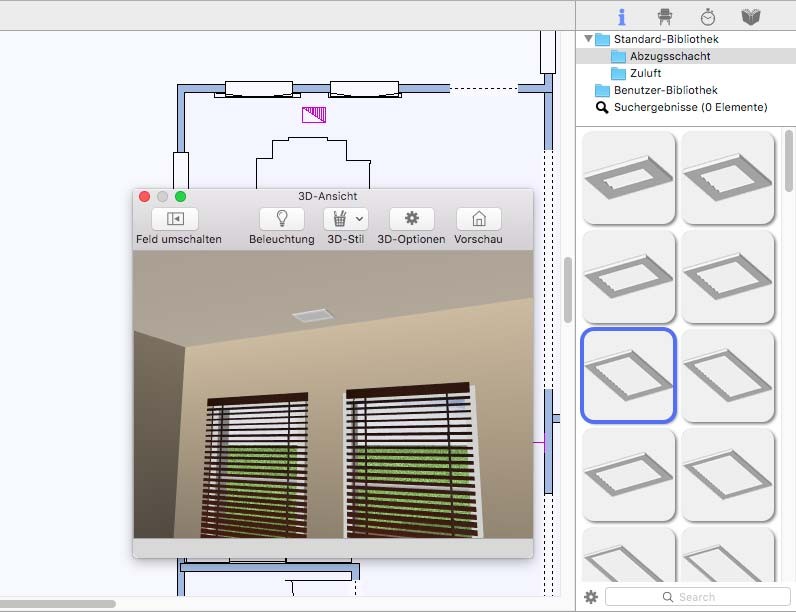Open library settings gear icon

pos(591,597)
